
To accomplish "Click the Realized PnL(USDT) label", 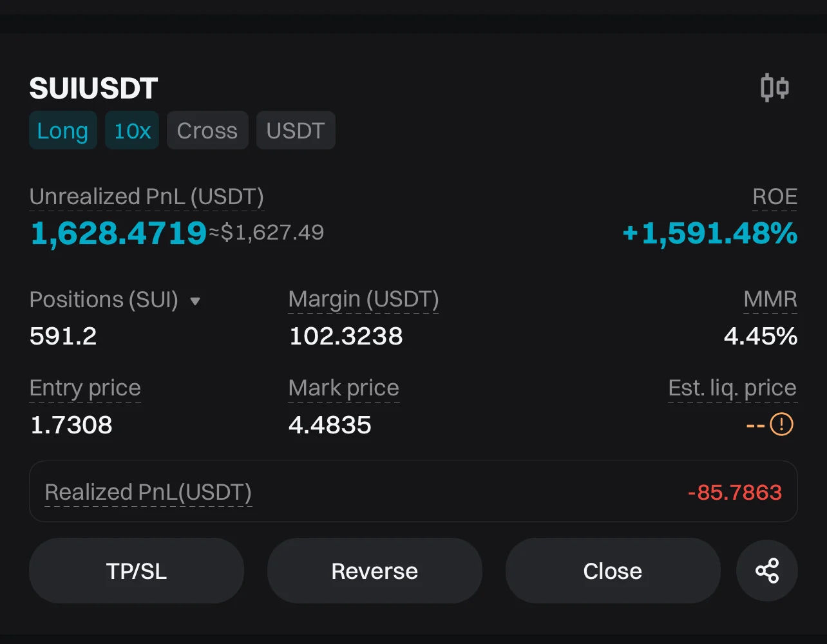I will point(148,492).
